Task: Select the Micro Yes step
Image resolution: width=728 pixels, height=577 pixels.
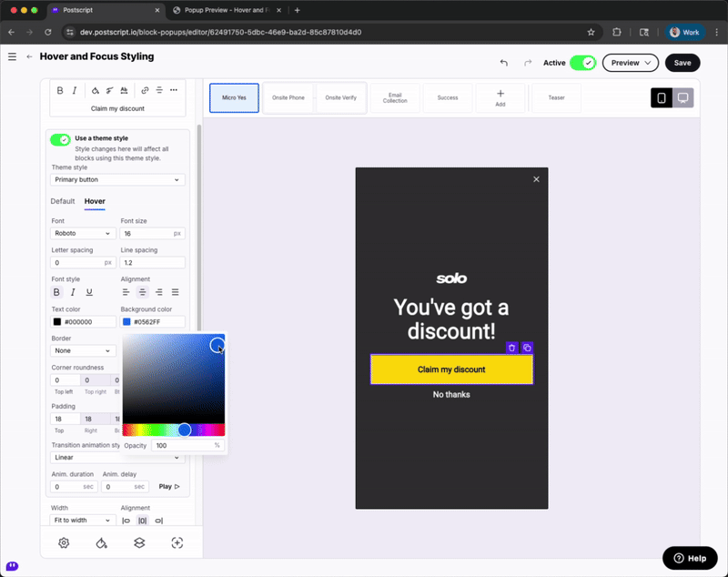Action: pos(234,98)
